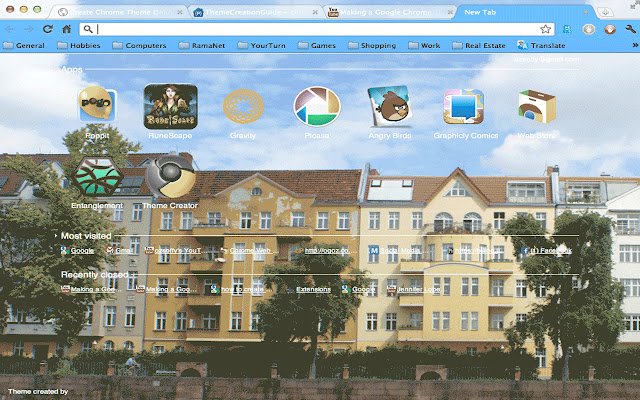Click the blue extension icon beside the star
Viewport: 640px width, 400px height.
click(567, 29)
